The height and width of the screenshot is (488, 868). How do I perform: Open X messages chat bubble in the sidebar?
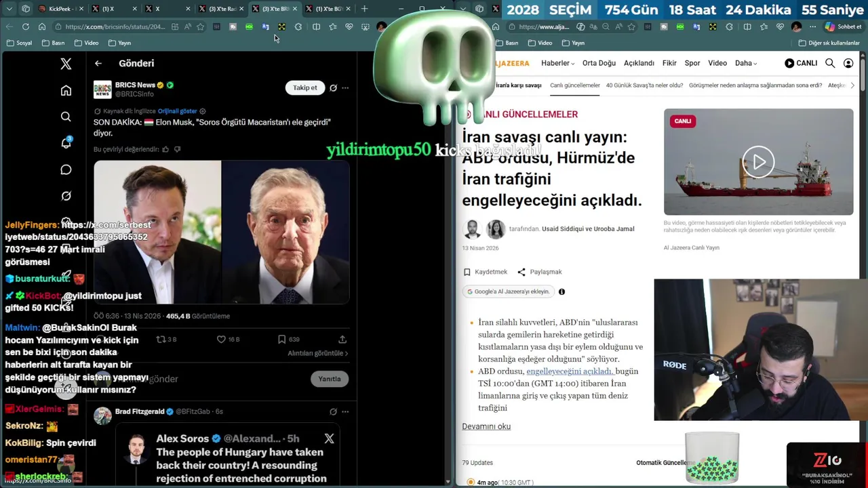(66, 169)
